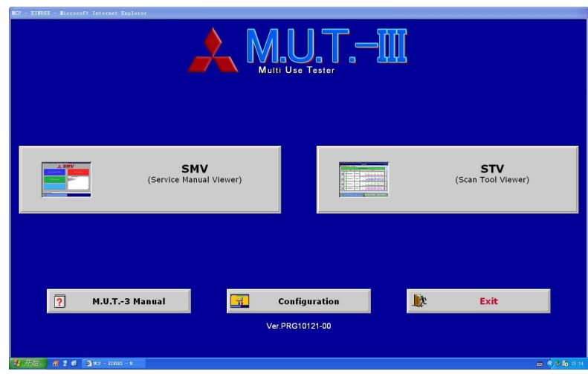Image resolution: width=588 pixels, height=374 pixels.
Task: Exit the M.U.T.-III application
Action: 479,301
